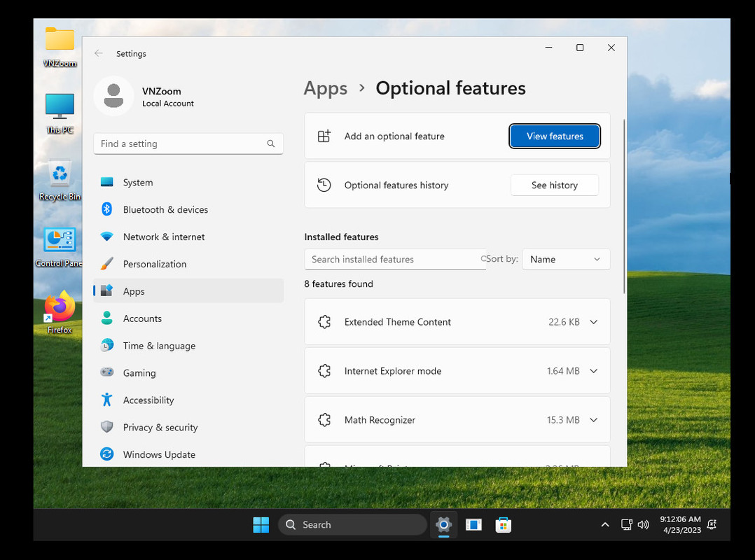Viewport: 755px width, 560px height.
Task: Click the blue window app on taskbar
Action: pyautogui.click(x=473, y=525)
